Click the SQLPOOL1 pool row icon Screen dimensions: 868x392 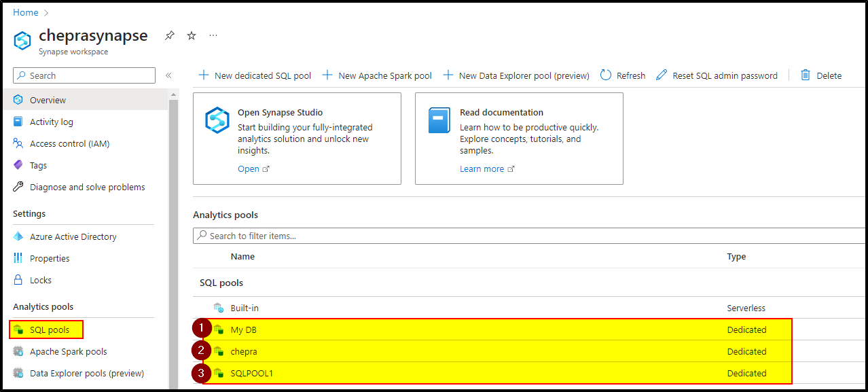pyautogui.click(x=219, y=373)
